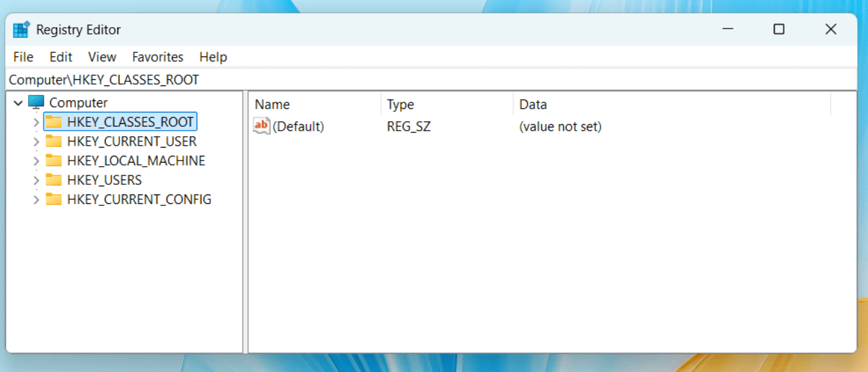Expand the HKEY_LOCAL_MACHINE key
Screen dimensions: 868x372
tap(36, 161)
